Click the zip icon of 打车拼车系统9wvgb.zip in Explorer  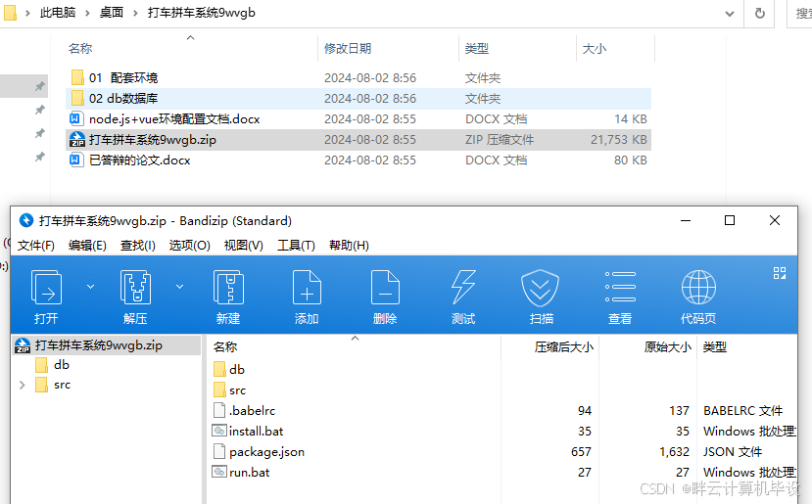click(77, 139)
